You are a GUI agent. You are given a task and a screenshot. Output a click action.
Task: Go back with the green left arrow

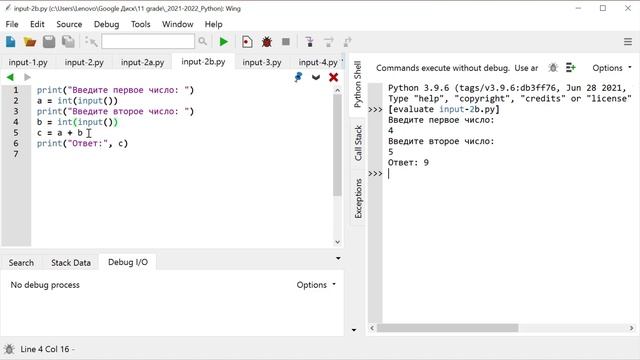tap(10, 77)
